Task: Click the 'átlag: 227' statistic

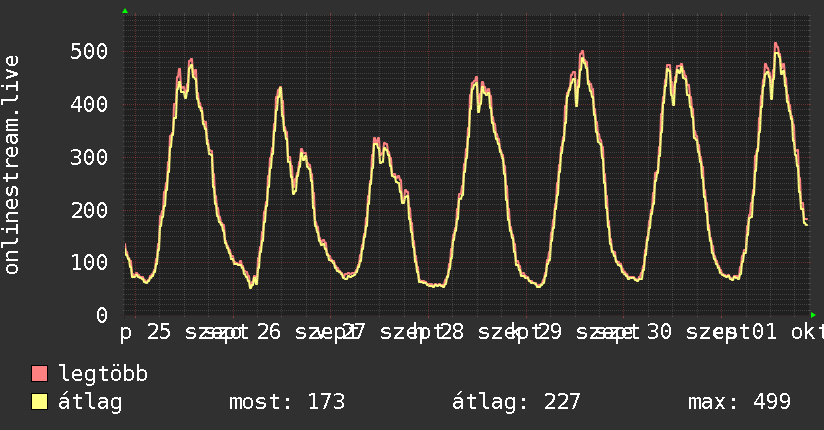Action: [516, 402]
